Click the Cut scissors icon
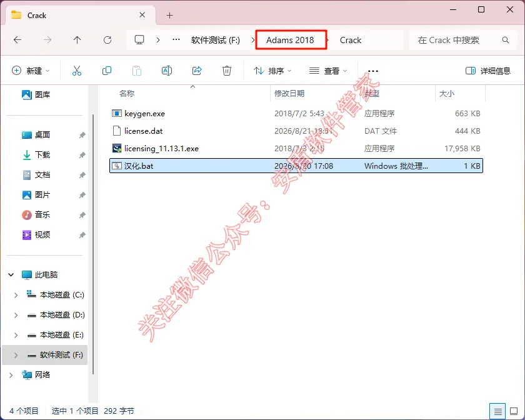Viewport: 525px width, 420px height. pyautogui.click(x=77, y=71)
